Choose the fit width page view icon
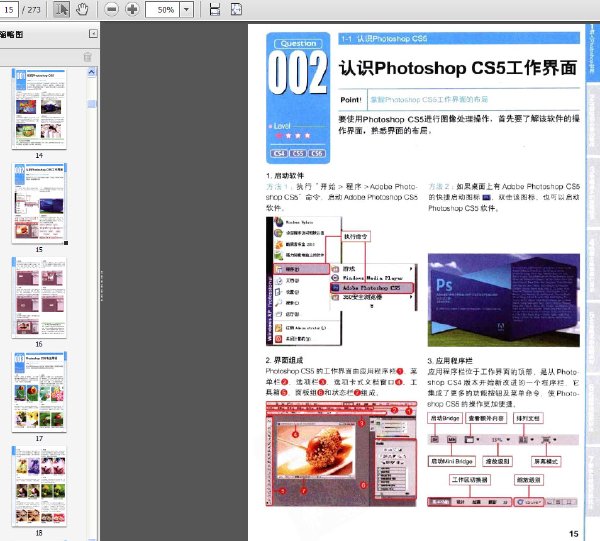The image size is (600, 541). pos(215,10)
